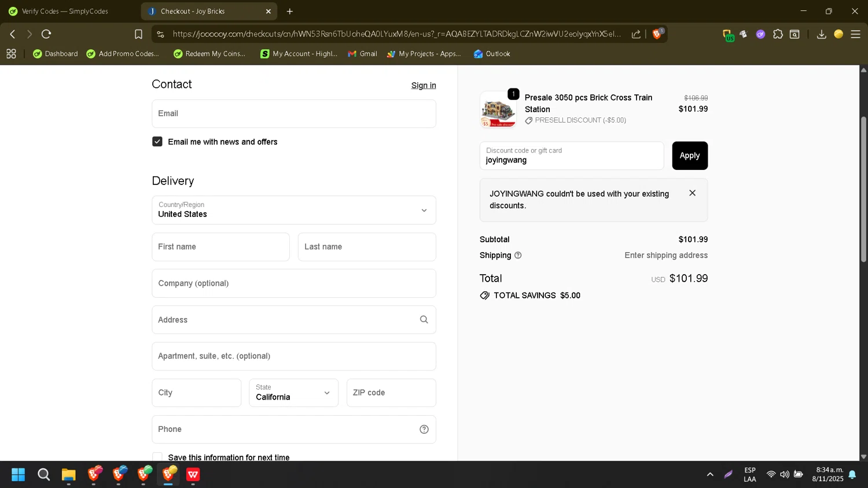868x488 pixels.
Task: Focus the Phone input field
Action: [x=294, y=429]
